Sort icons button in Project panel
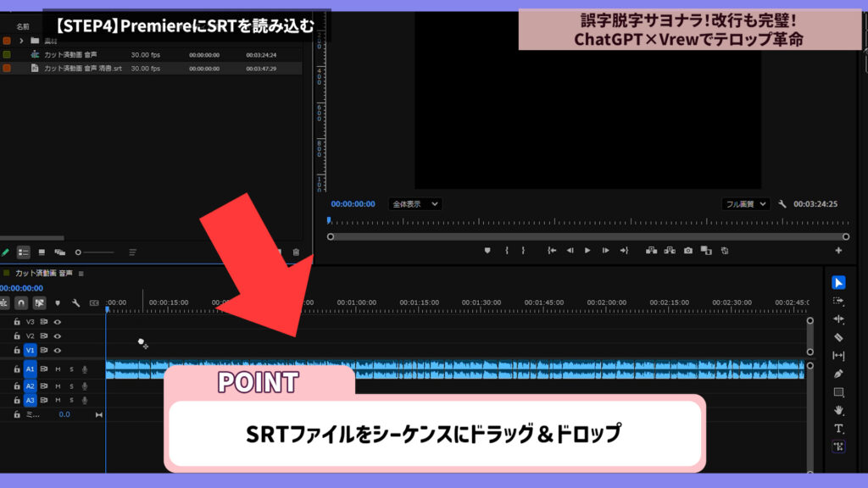The height and width of the screenshot is (488, 868). [x=133, y=252]
